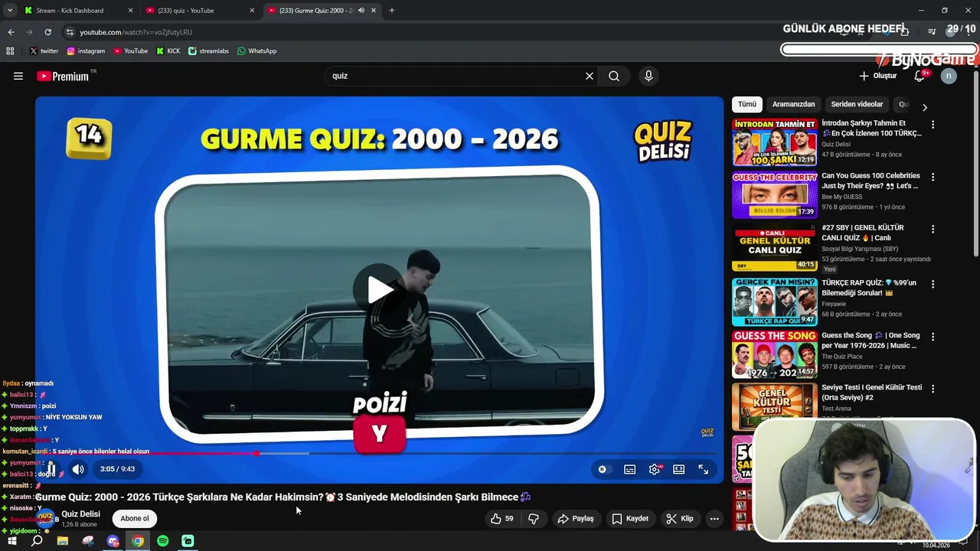This screenshot has width=980, height=551.
Task: Open Seviye Testi Genel Kültür title
Action: click(x=871, y=393)
